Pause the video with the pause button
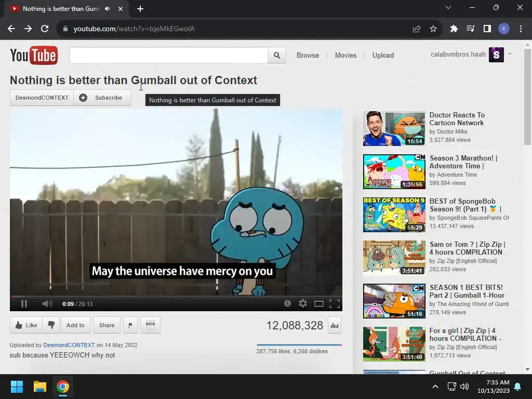Viewport: 532px width, 399px height. (24, 303)
